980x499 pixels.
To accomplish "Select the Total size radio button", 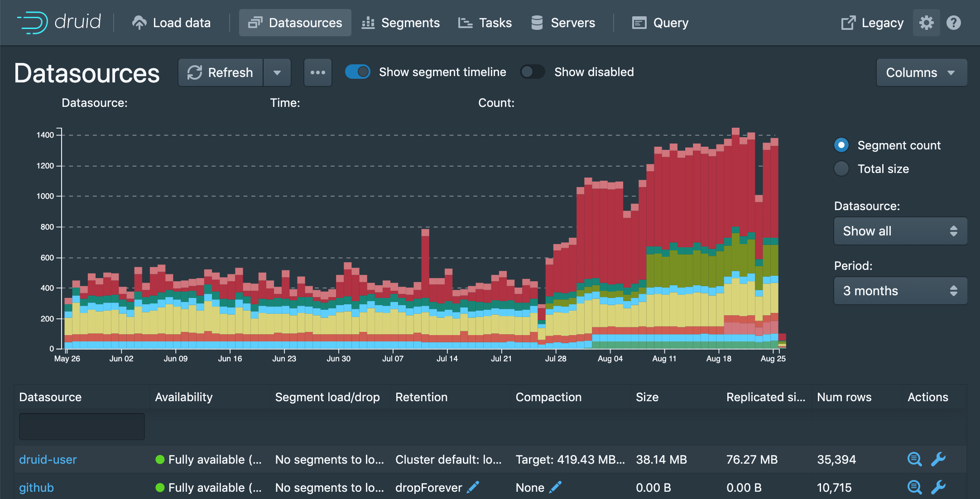I will tap(841, 169).
